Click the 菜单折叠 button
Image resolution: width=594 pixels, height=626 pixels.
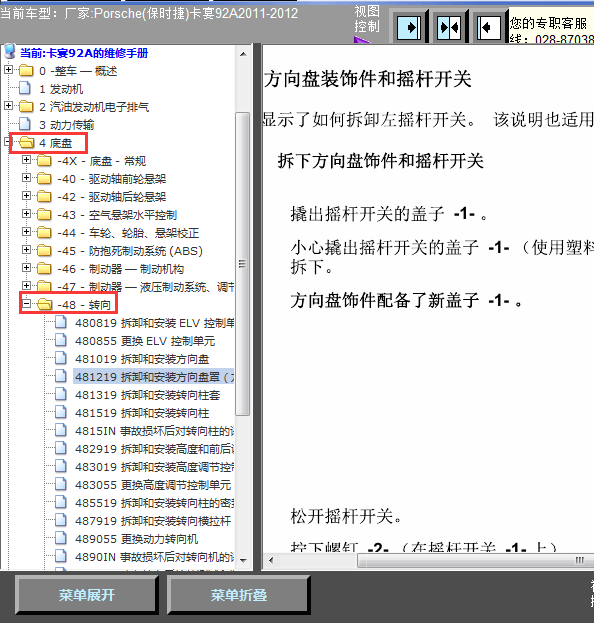click(239, 595)
